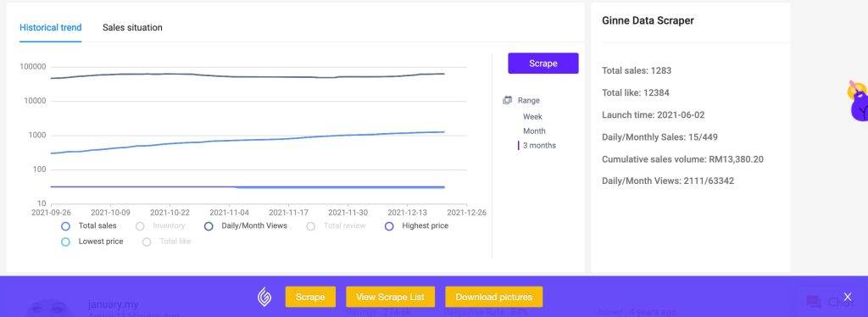Enable Total like legend item
The height and width of the screenshot is (317, 868).
pos(147,242)
